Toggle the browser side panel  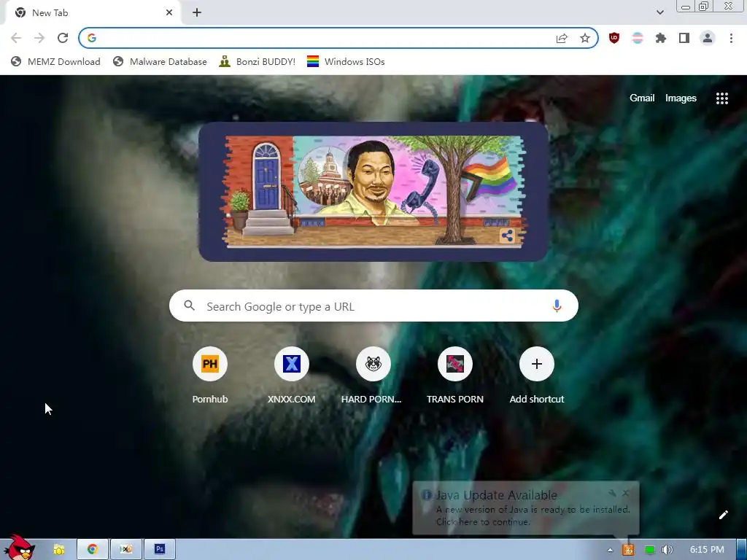(x=684, y=38)
